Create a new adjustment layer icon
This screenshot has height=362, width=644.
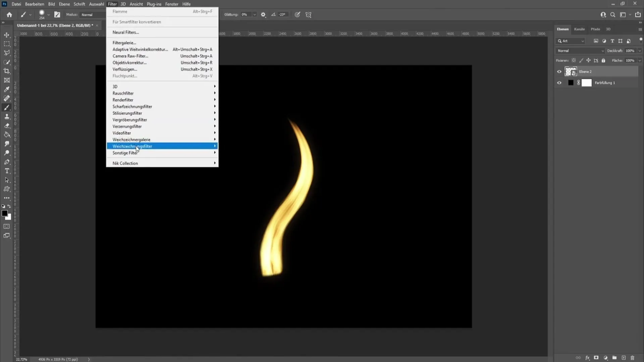pyautogui.click(x=605, y=358)
